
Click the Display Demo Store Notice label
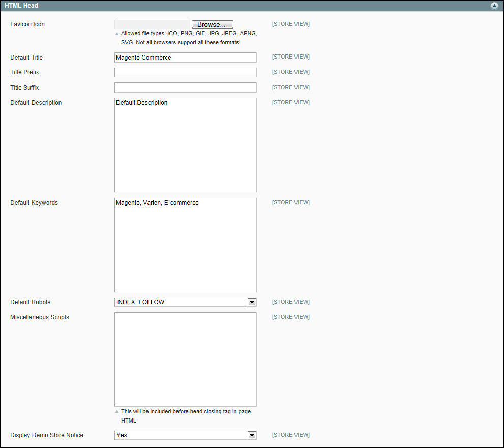point(47,435)
